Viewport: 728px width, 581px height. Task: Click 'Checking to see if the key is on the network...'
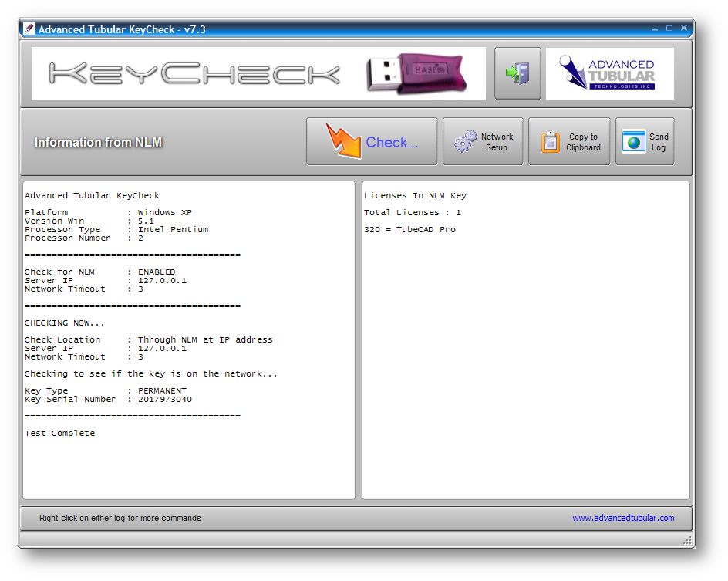[151, 374]
